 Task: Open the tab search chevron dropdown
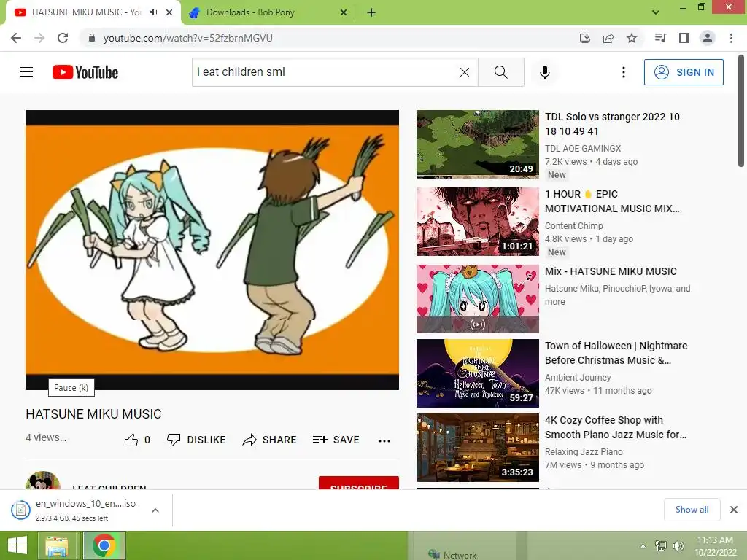[x=656, y=12]
